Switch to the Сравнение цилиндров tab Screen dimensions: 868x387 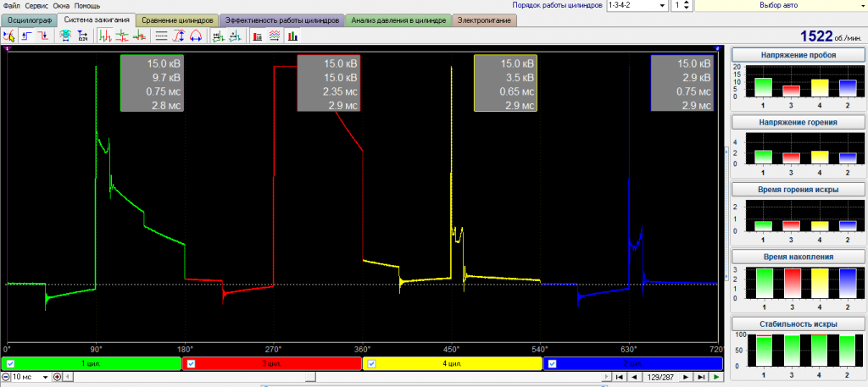[x=177, y=20]
